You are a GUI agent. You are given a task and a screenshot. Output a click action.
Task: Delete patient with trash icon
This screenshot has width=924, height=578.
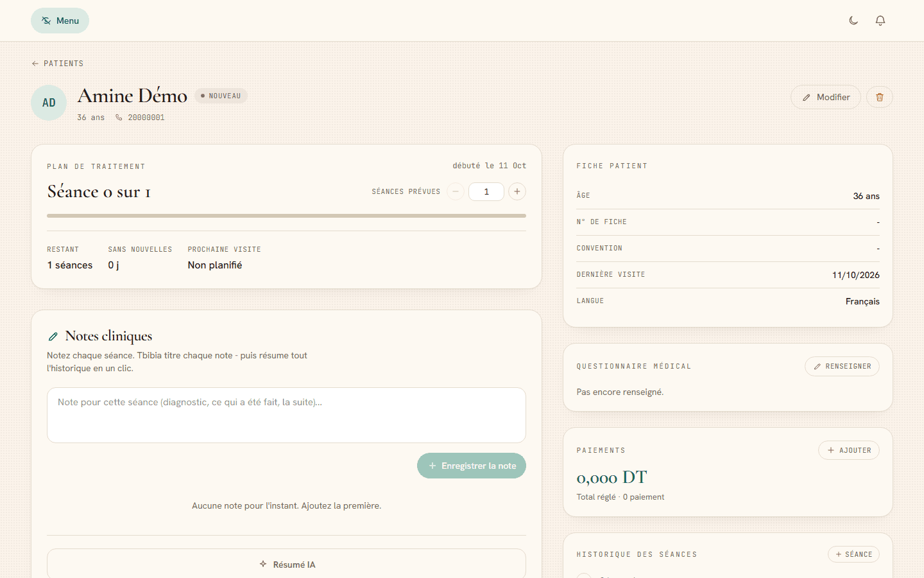click(880, 97)
